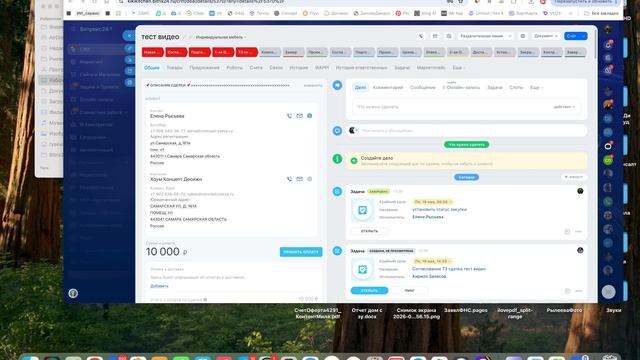Open the Роботы tab
The width and height of the screenshot is (640, 360).
pos(235,68)
